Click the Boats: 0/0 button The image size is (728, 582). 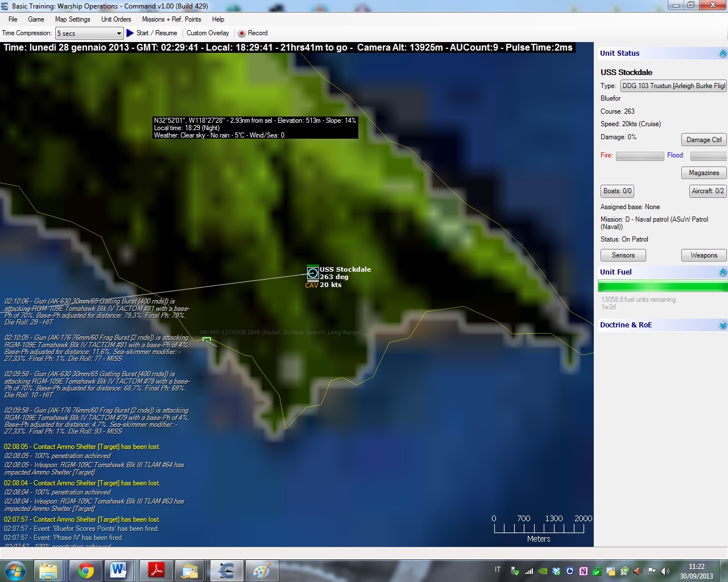617,191
